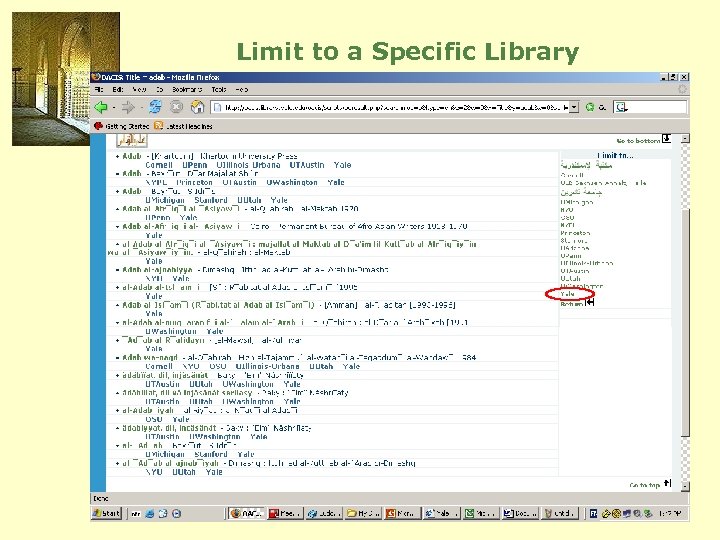Limit results to Yale library
720x540 pixels.
coord(568,294)
